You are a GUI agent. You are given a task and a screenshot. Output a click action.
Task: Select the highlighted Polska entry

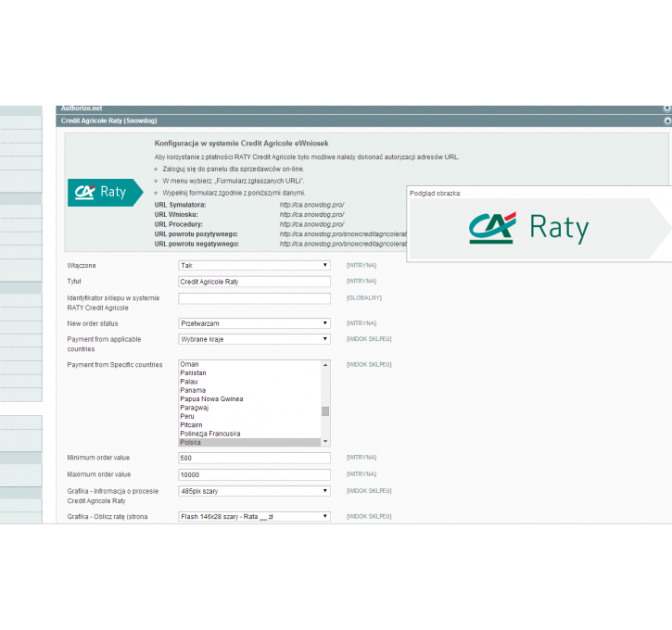click(249, 443)
